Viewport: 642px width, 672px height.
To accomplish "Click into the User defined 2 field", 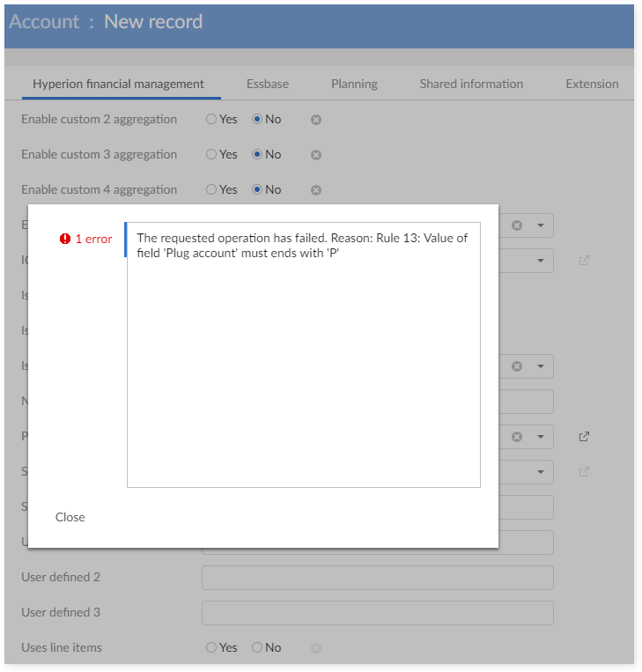I will tap(377, 578).
